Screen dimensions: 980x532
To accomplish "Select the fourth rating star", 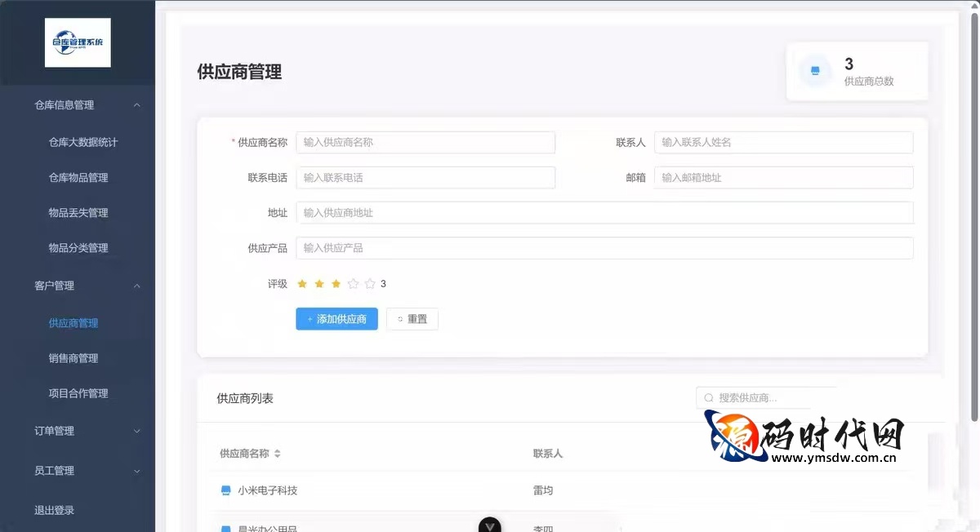I will (353, 283).
